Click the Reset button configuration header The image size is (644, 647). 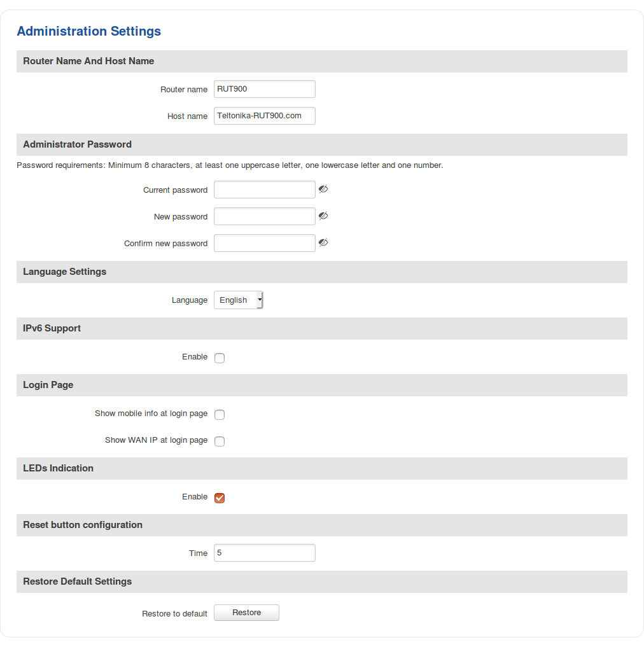pyautogui.click(x=83, y=525)
